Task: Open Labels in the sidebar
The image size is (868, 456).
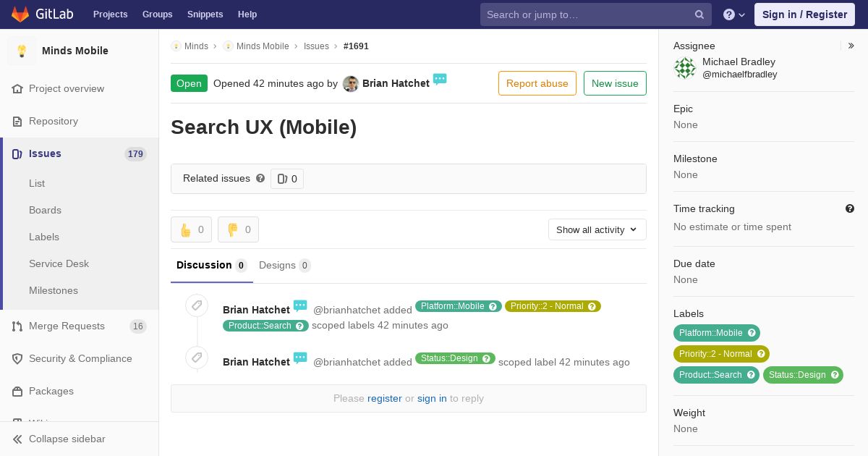Action: coord(44,237)
